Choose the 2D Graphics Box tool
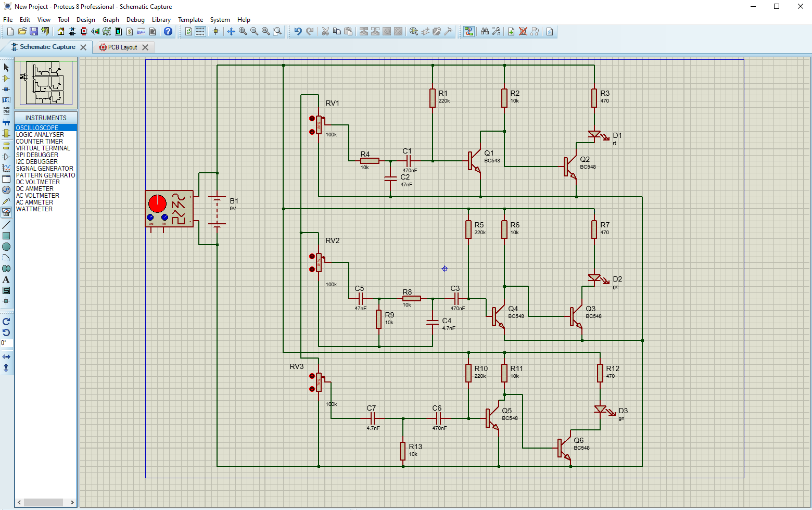 point(6,236)
